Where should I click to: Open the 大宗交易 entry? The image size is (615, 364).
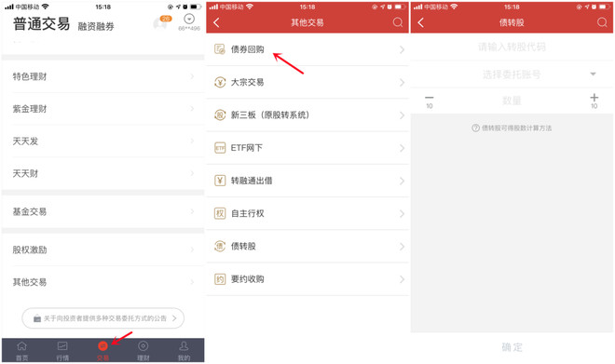pyautogui.click(x=307, y=82)
